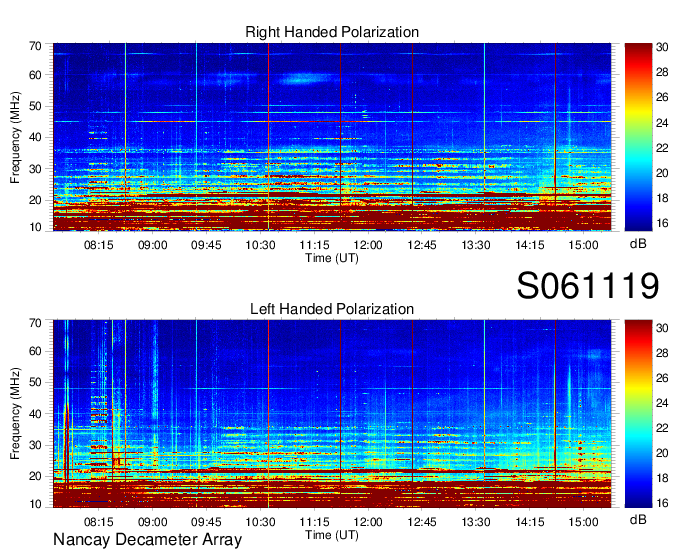Click 12:00 on the bottom time axis
This screenshot has width=680, height=552.
(368, 522)
